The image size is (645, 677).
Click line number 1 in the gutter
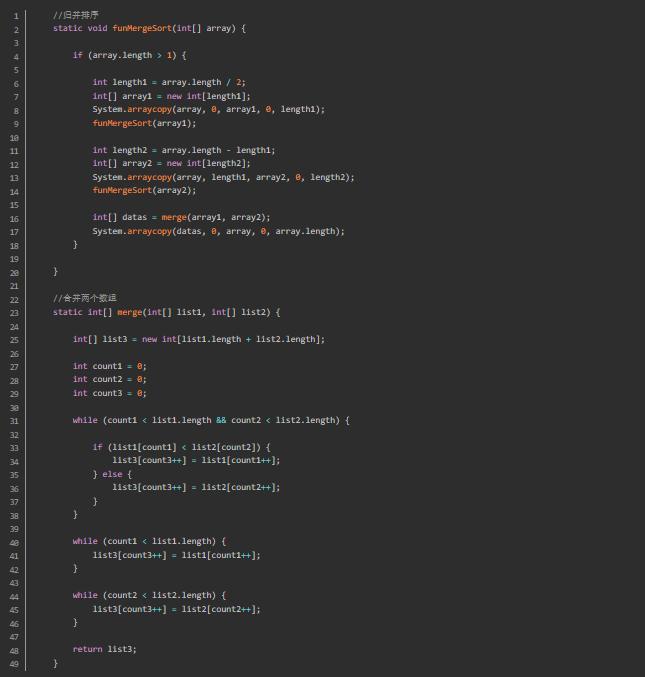click(x=16, y=16)
